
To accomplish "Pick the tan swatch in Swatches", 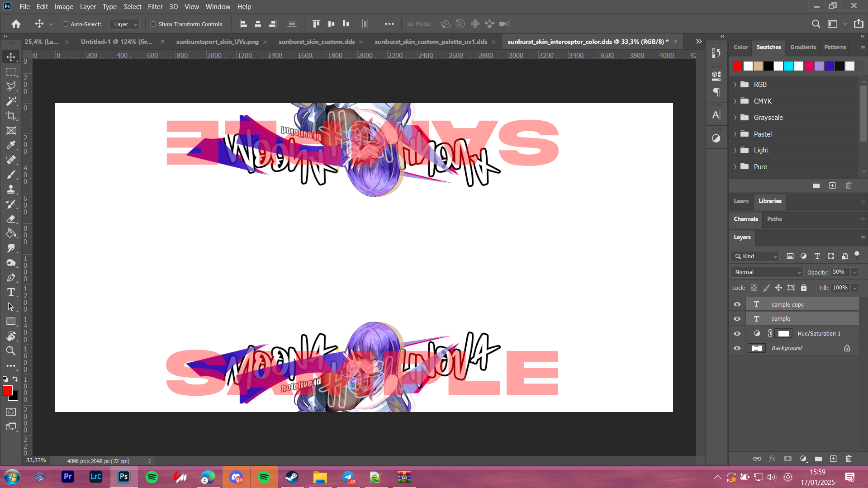I will tap(758, 66).
